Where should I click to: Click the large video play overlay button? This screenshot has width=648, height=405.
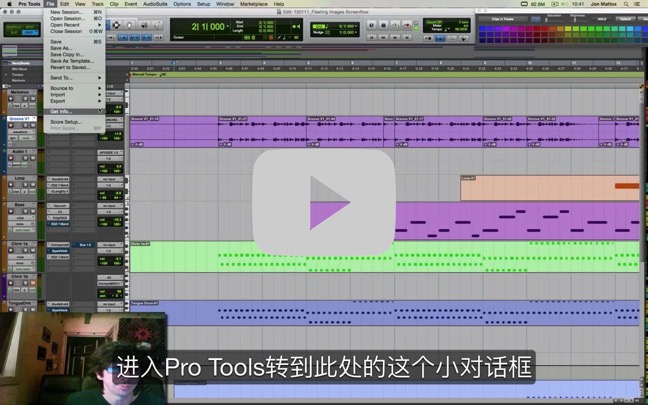[324, 202]
